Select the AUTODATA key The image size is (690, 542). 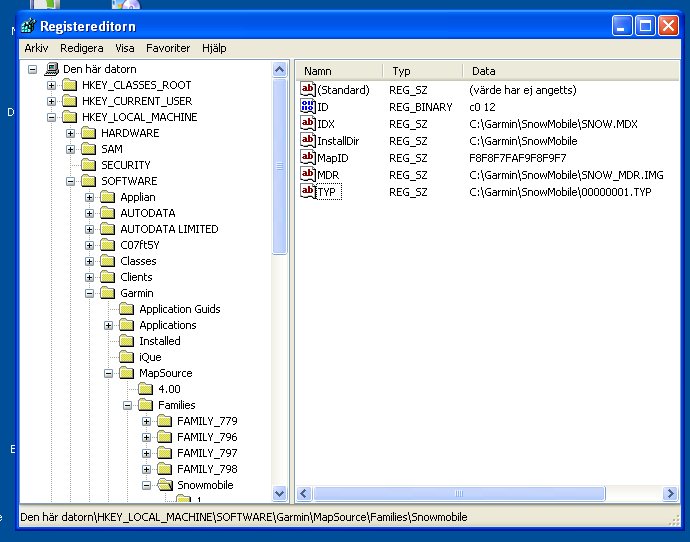coord(148,213)
